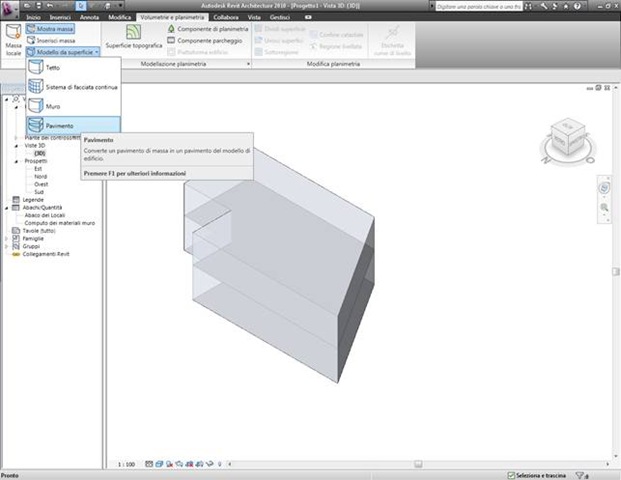Screen dimensions: 621x480
Task: Click the Regione livellata tool
Action: pos(336,46)
